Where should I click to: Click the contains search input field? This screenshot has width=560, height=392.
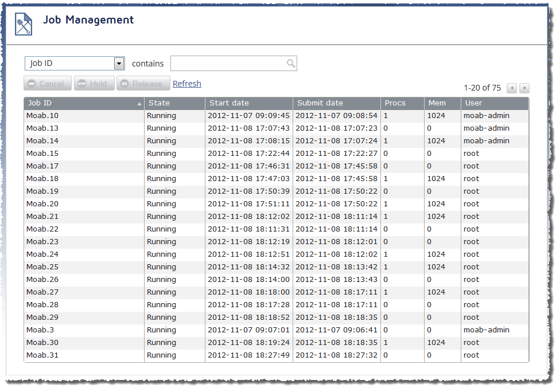[234, 64]
